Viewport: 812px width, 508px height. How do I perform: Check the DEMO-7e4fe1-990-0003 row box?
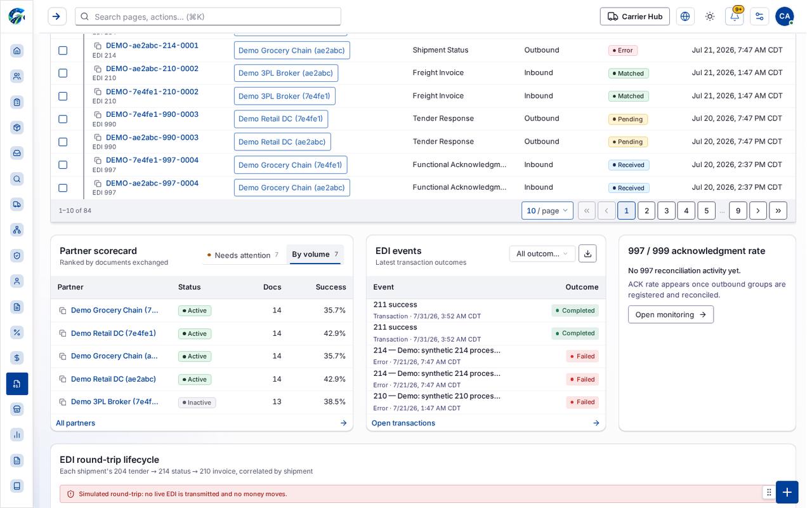(x=63, y=119)
